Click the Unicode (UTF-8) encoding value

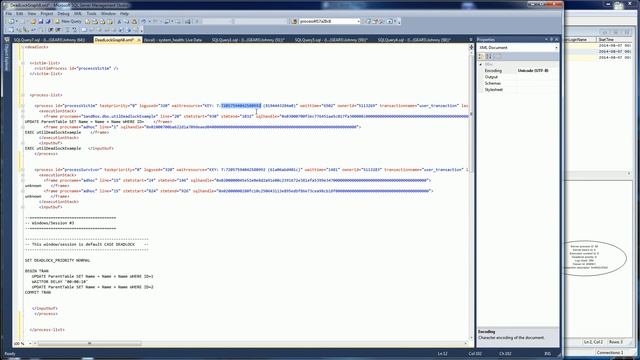(533, 71)
